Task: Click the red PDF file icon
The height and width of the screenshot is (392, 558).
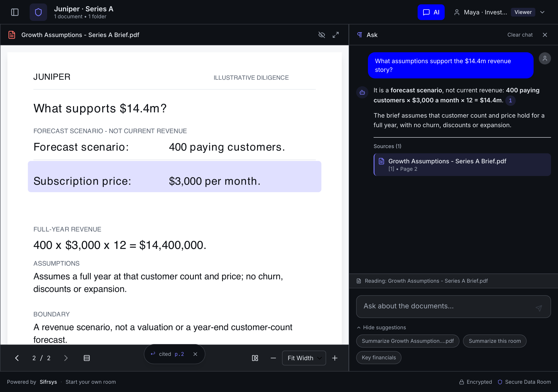Action: click(x=12, y=35)
